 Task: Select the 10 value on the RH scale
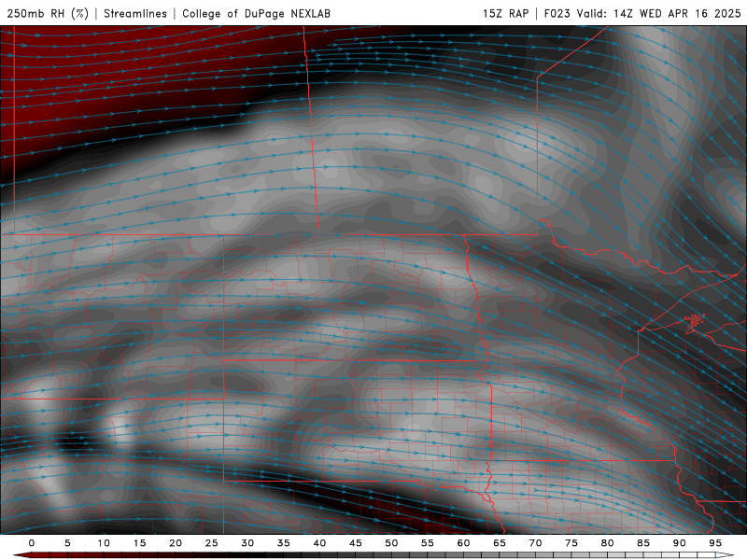(104, 543)
